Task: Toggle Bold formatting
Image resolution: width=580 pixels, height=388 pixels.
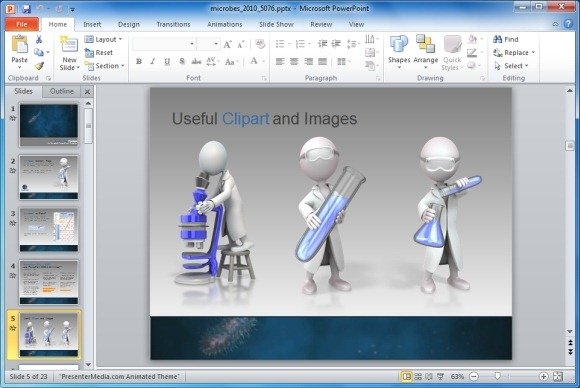Action: pyautogui.click(x=139, y=62)
